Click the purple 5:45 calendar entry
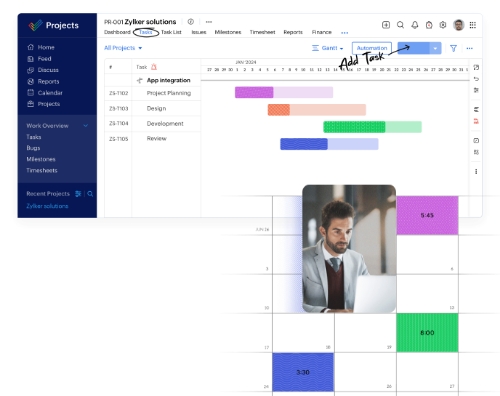The width and height of the screenshot is (500, 396). [x=427, y=215]
